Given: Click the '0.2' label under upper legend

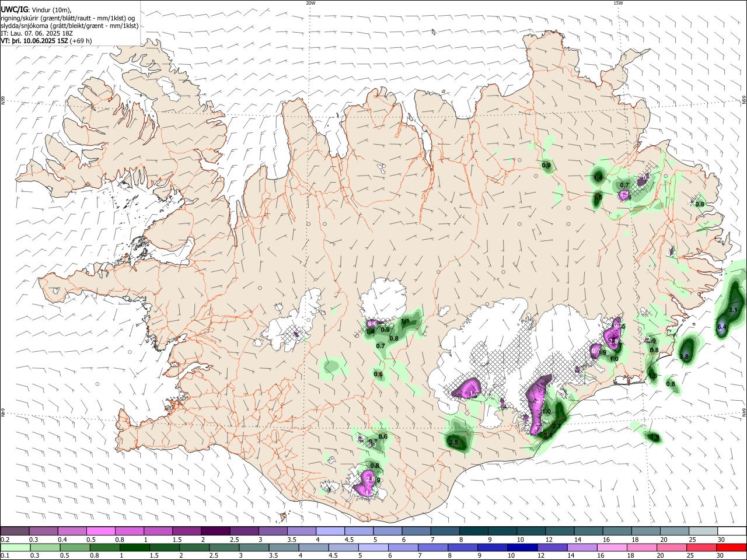Looking at the screenshot, I should (4, 539).
